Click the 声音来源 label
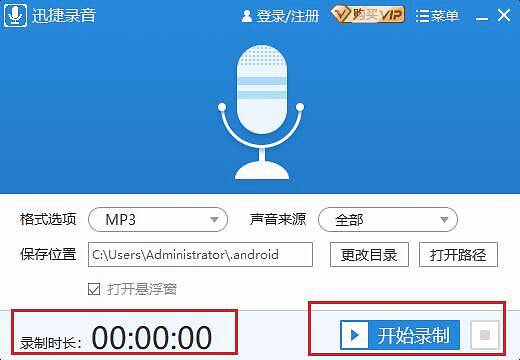 point(278,219)
